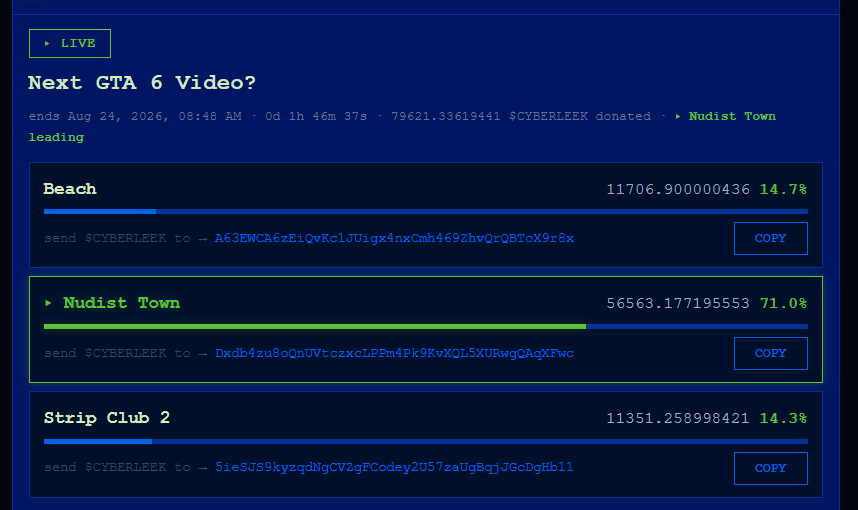
Task: Click the 14.3% percentage value
Action: 783,418
